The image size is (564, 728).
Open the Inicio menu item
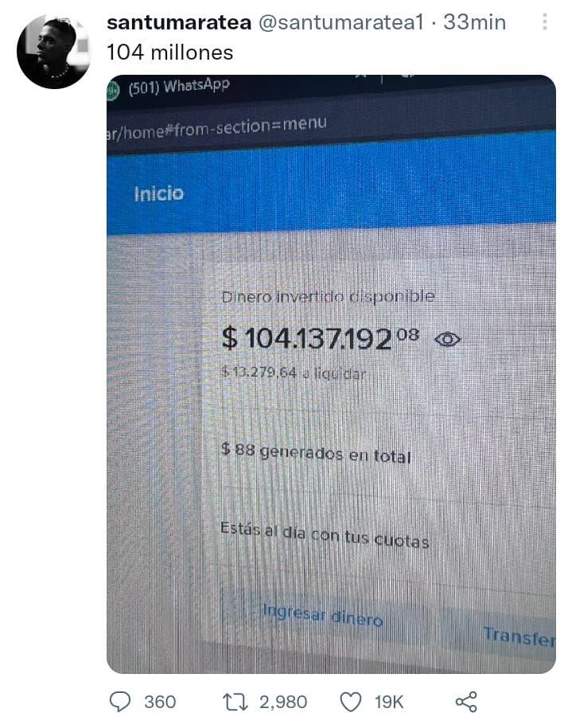[x=159, y=193]
